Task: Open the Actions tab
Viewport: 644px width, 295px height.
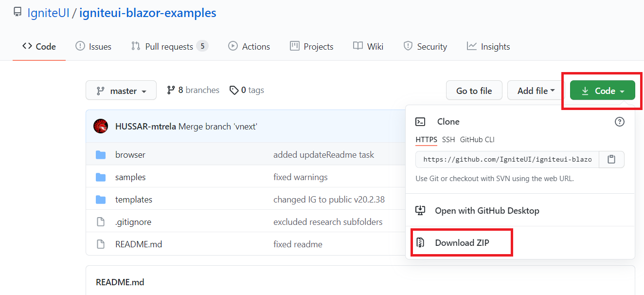Action: [249, 46]
